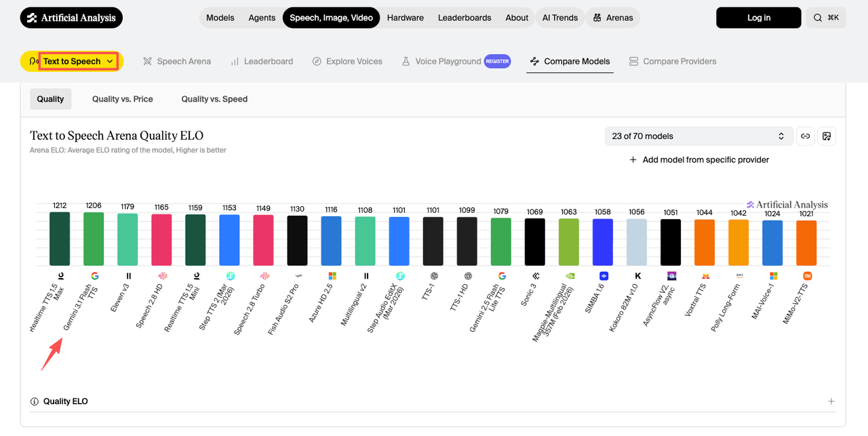Click the ElevenLabs logo above Multilingual v2

(x=366, y=276)
